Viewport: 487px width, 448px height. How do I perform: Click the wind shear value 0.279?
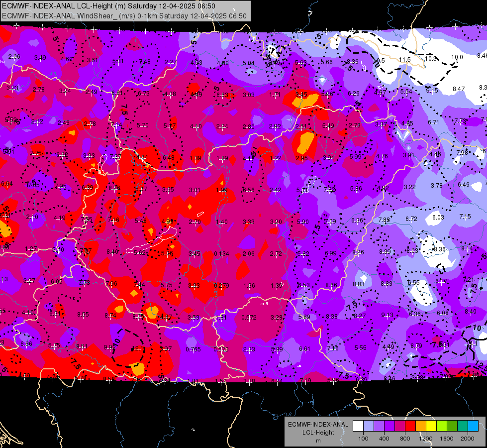[221, 285]
